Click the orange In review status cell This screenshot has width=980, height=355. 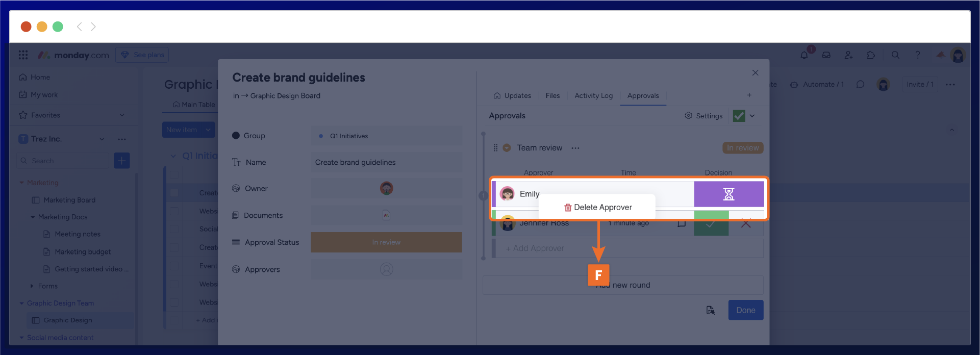[x=386, y=242]
